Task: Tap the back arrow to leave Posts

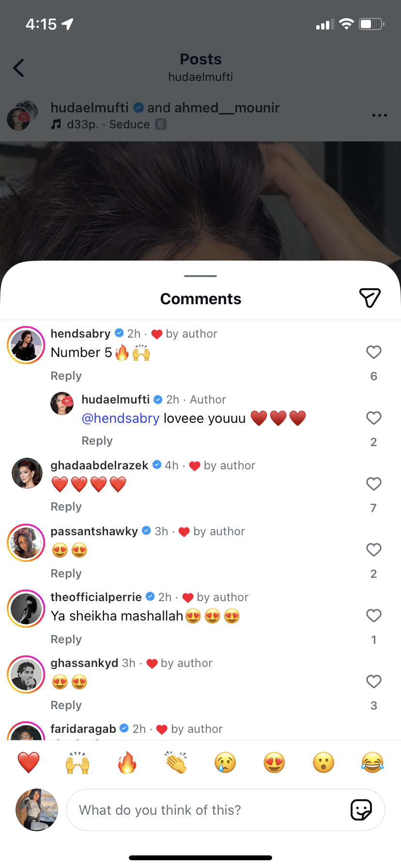Action: (x=19, y=68)
